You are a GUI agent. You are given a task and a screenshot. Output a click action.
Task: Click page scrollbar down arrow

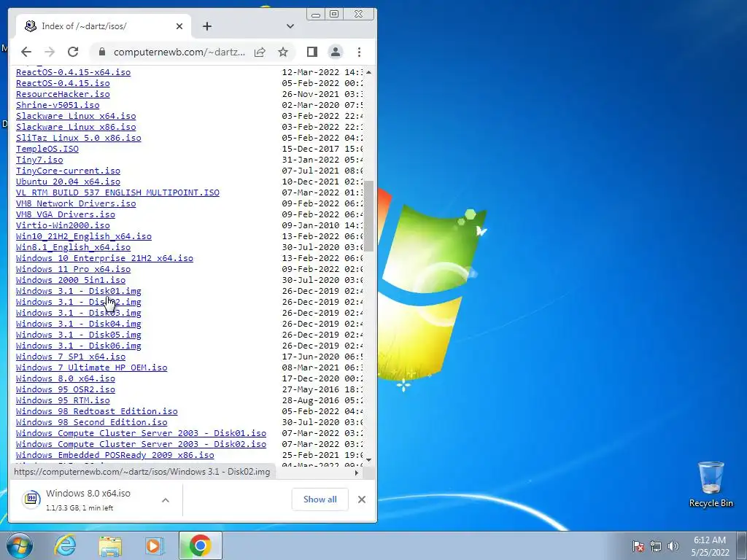[368, 459]
